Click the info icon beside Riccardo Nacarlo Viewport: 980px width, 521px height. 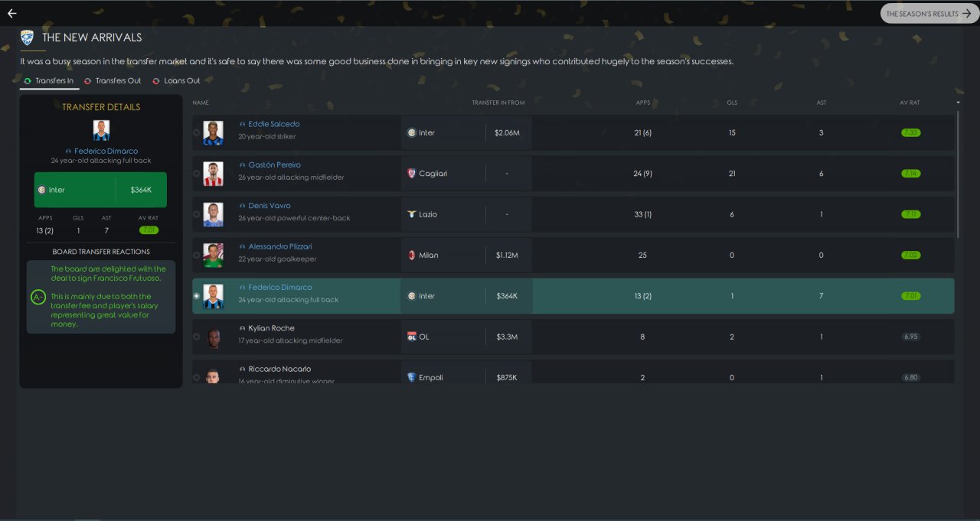pyautogui.click(x=243, y=370)
